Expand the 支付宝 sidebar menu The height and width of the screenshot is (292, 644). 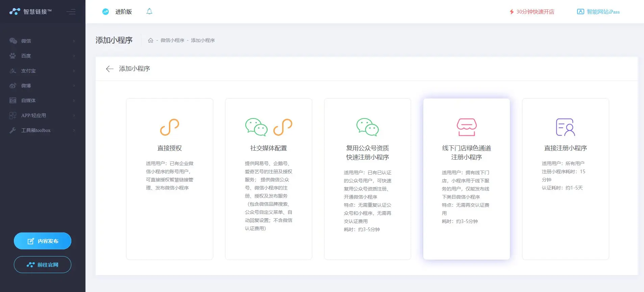(42, 71)
